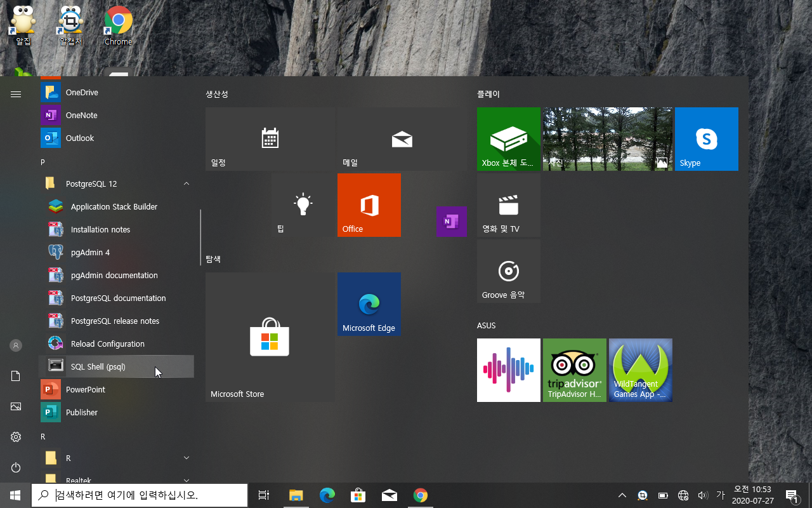Open Microsoft Store from taskbar
This screenshot has height=508, width=812.
point(358,495)
